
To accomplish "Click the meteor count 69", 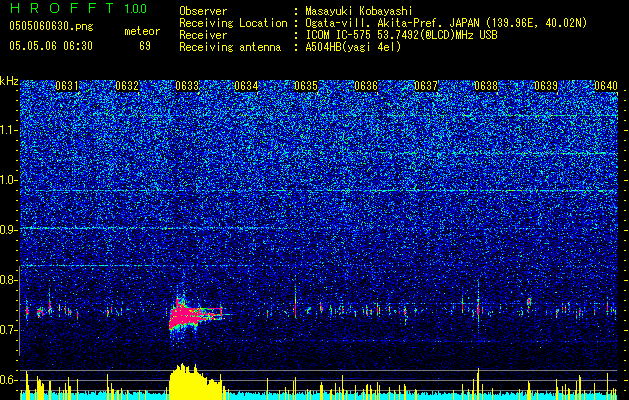I will 145,46.
